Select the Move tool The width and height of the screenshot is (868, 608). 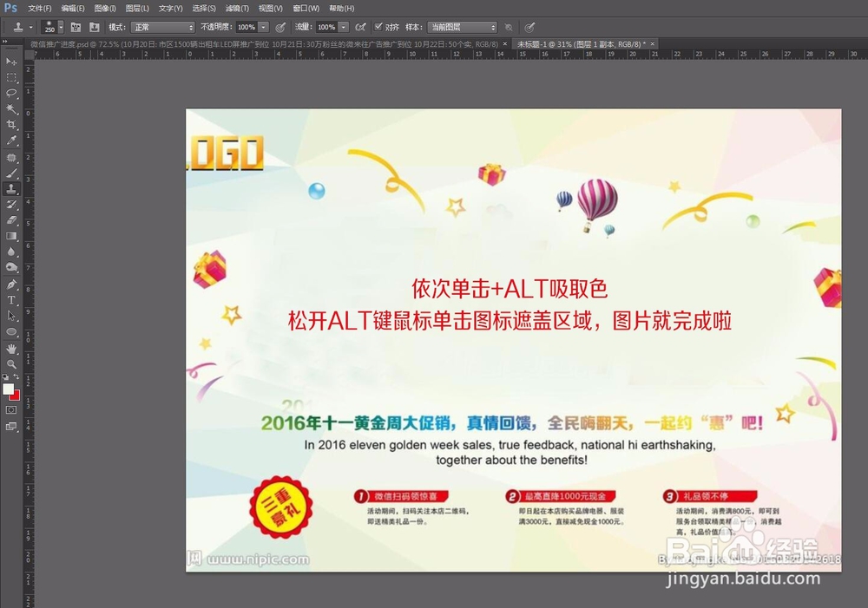click(x=11, y=61)
